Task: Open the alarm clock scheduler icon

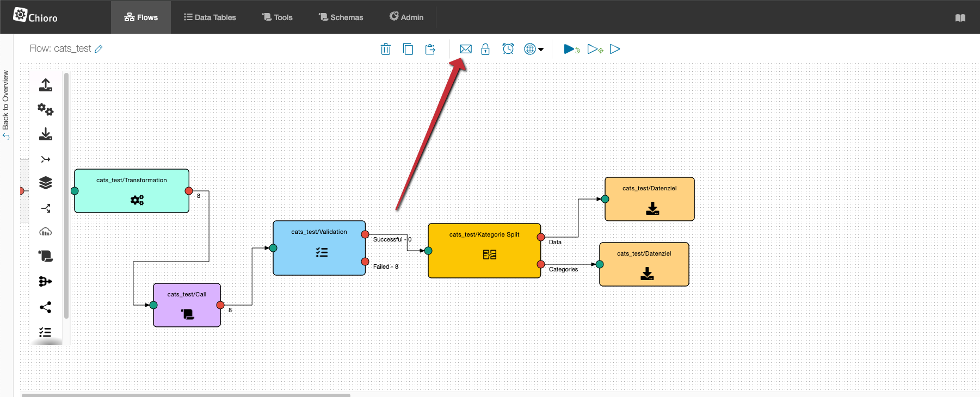Action: pos(508,49)
